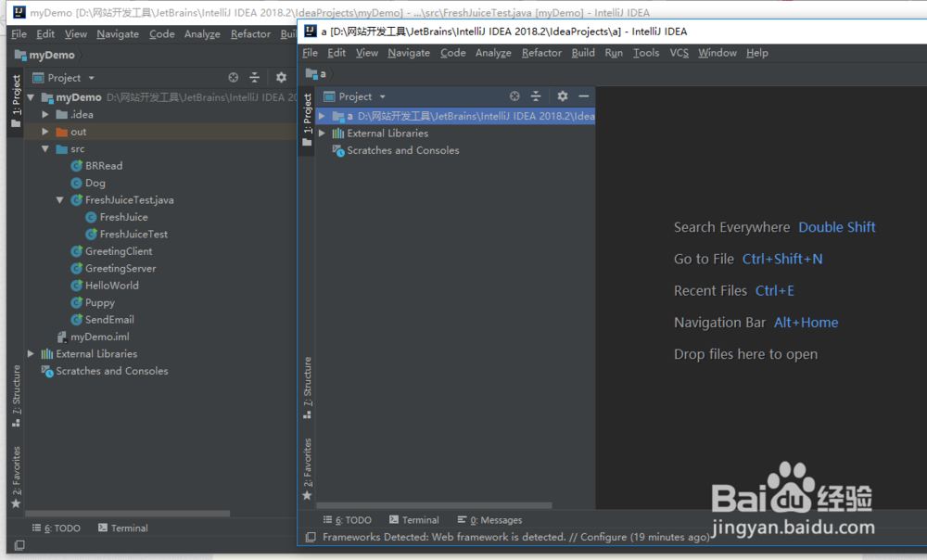Toggle the 2: Favorites tool window in myDemo
Screen dimensions: 927x560
coord(16,477)
